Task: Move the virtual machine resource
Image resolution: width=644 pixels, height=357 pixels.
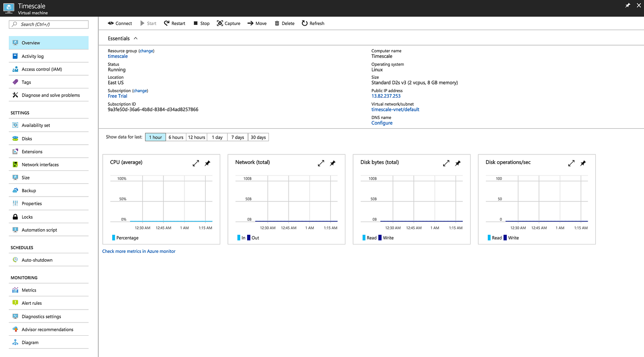Action: coord(257,23)
